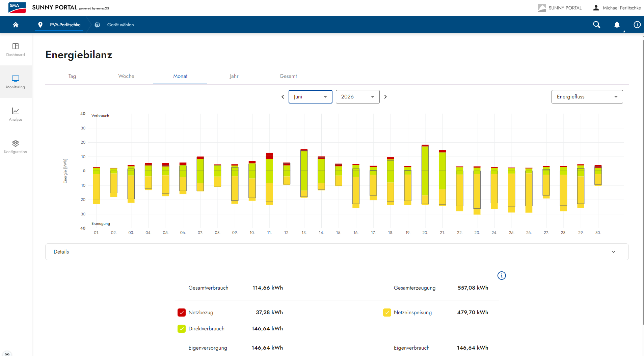
Task: Open the 2026 year dropdown
Action: pos(358,97)
